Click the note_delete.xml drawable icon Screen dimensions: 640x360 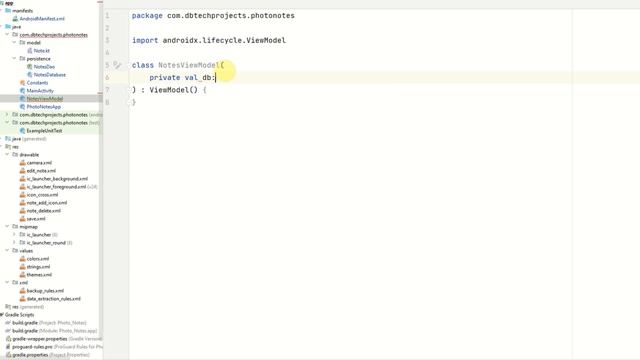(x=22, y=211)
